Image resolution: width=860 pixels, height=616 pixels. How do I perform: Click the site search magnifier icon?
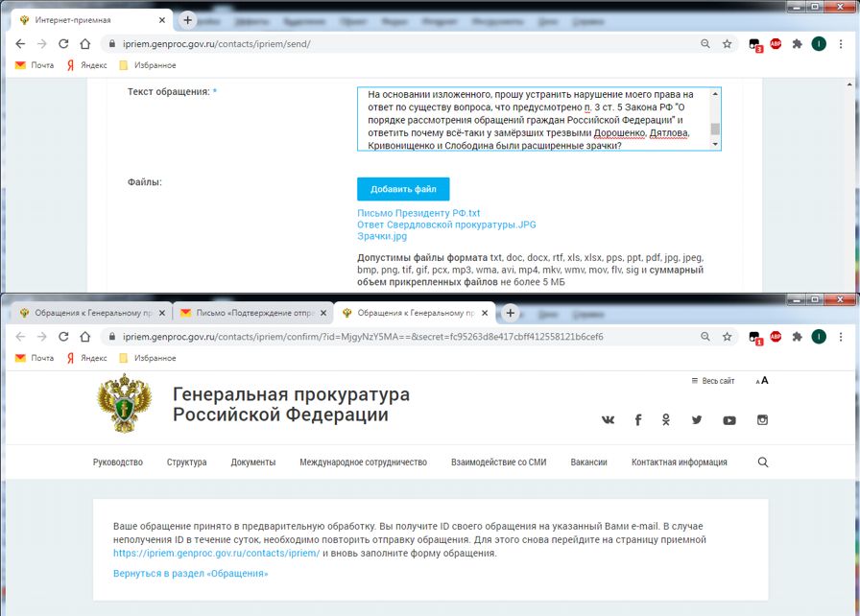pyautogui.click(x=763, y=462)
